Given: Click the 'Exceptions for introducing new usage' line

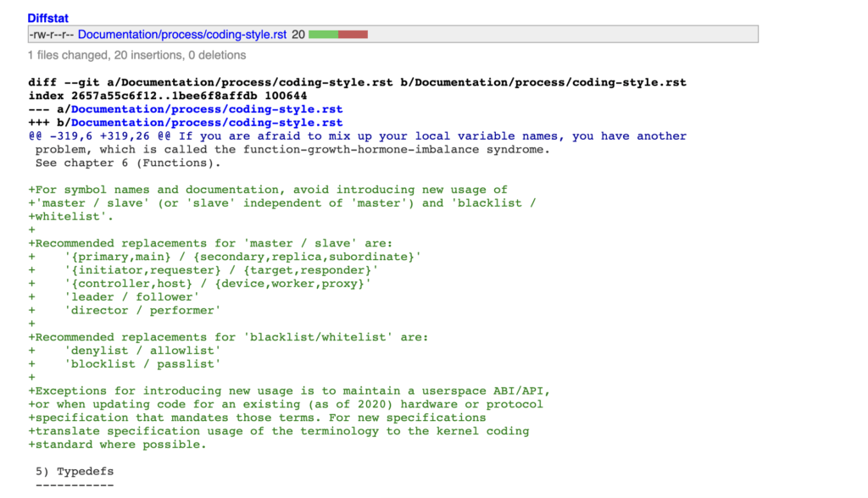Looking at the screenshot, I should pos(290,391).
